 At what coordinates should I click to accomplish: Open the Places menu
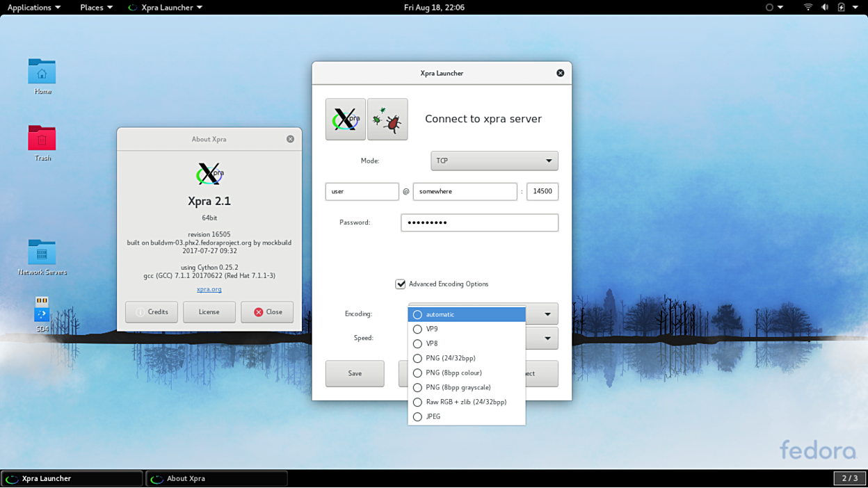point(96,8)
